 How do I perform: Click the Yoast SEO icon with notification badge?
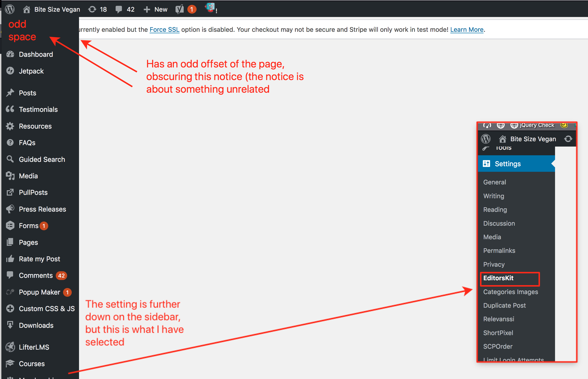179,9
